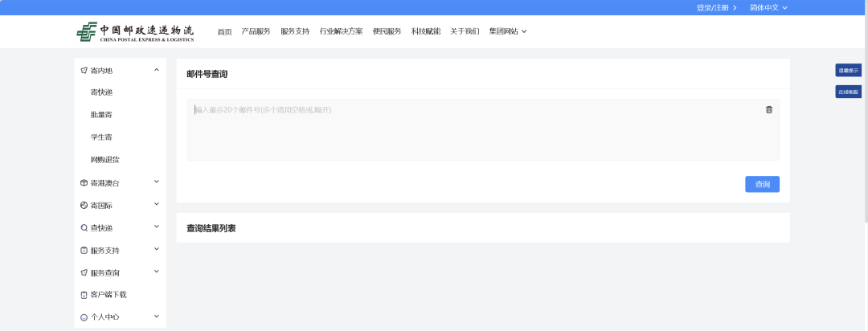Go to 首页 in top navigation
The width and height of the screenshot is (868, 331).
225,31
